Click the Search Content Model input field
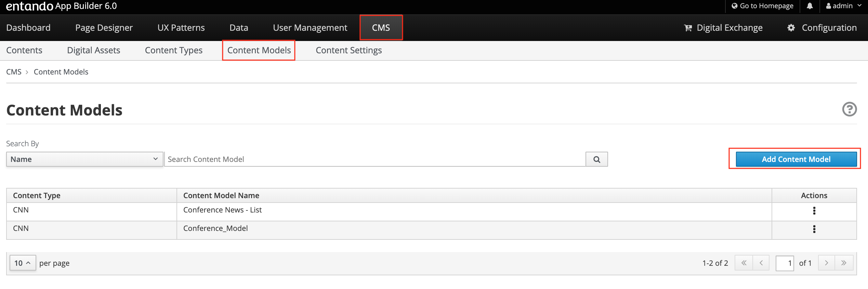The image size is (868, 289). (x=375, y=159)
